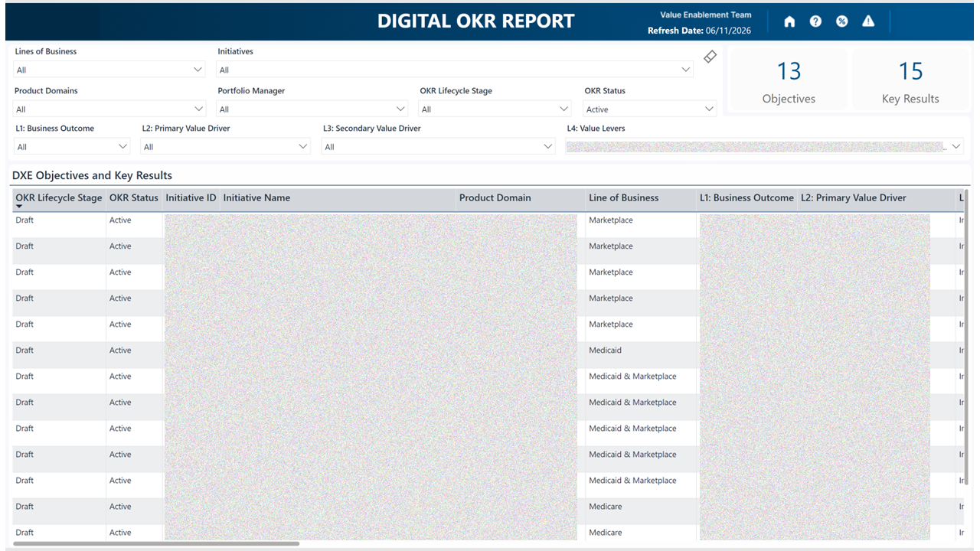Open the help question mark icon
The image size is (980, 551).
point(815,21)
